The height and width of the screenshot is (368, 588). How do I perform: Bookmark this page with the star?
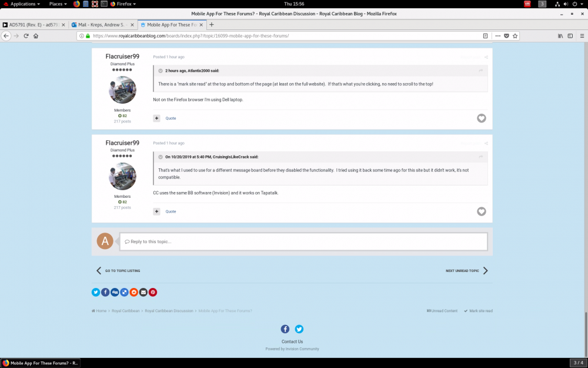click(x=515, y=36)
